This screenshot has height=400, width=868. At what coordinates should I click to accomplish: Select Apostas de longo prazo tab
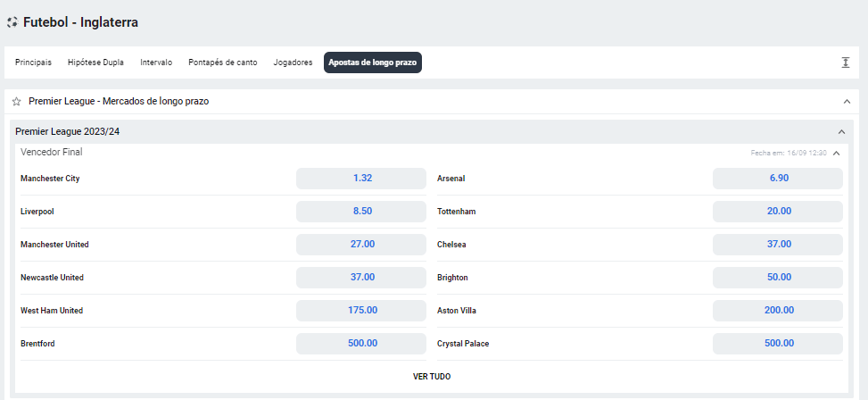pyautogui.click(x=373, y=62)
